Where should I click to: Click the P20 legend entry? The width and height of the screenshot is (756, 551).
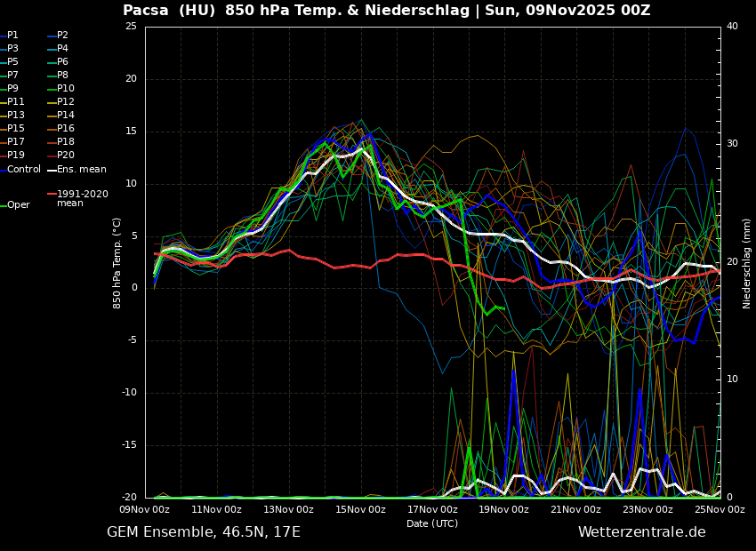pyautogui.click(x=65, y=156)
